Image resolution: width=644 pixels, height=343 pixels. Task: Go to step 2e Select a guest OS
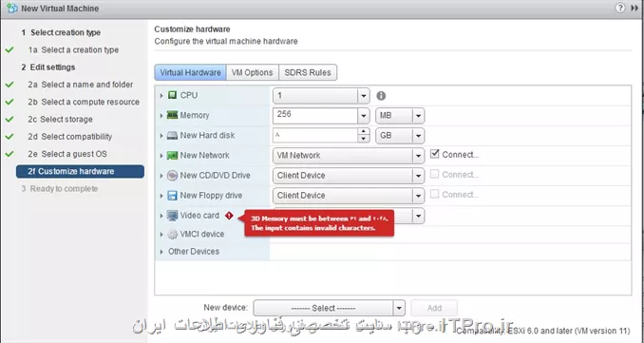coord(67,154)
